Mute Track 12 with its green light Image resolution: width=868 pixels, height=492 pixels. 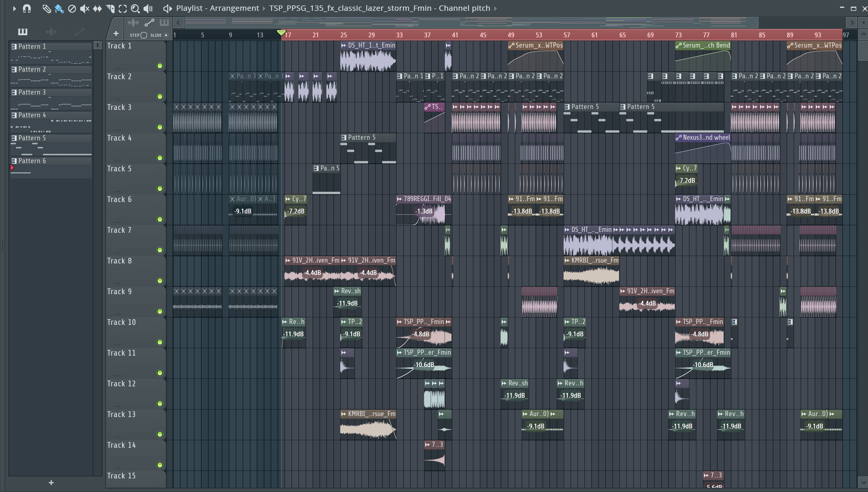160,404
